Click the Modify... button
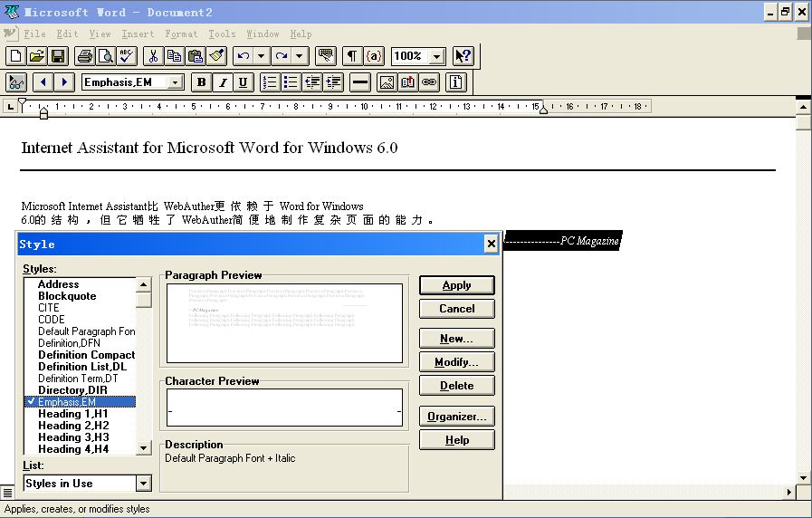This screenshot has width=812, height=518. click(456, 362)
